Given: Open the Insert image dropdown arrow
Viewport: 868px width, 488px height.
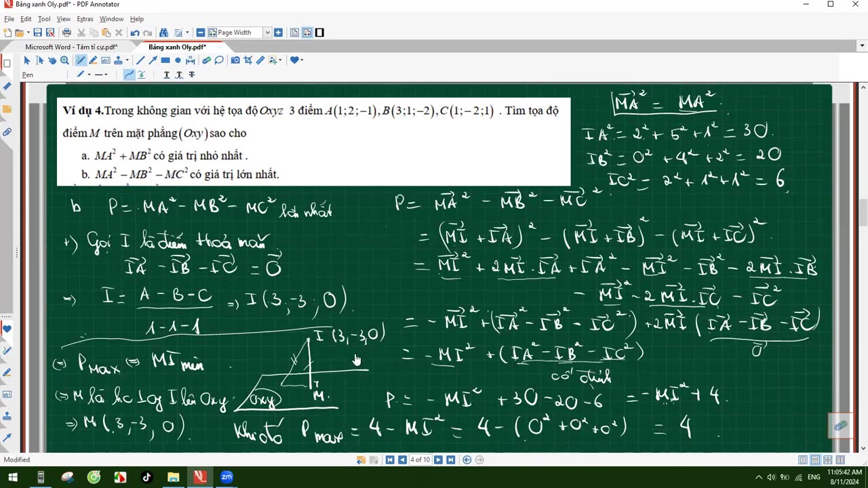Looking at the screenshot, I should tap(280, 60).
